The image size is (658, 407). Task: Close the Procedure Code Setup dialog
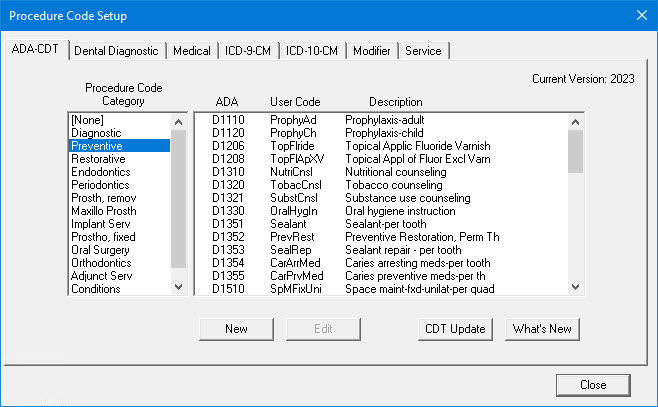[592, 385]
